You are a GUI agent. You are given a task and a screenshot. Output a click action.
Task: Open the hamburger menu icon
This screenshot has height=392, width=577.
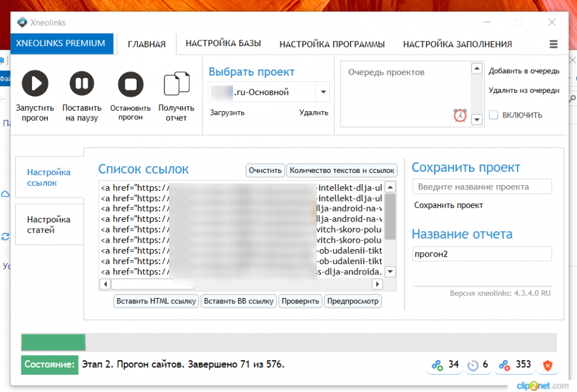click(x=553, y=44)
